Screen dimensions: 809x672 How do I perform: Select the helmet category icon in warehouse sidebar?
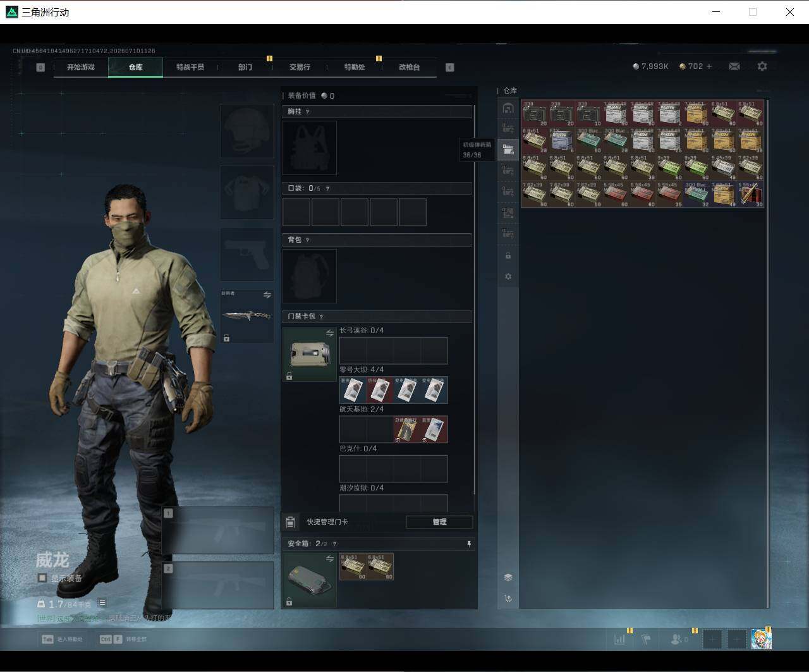[508, 108]
